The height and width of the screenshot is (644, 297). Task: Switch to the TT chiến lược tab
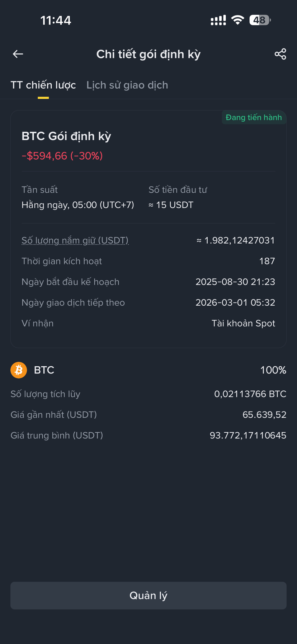point(43,85)
